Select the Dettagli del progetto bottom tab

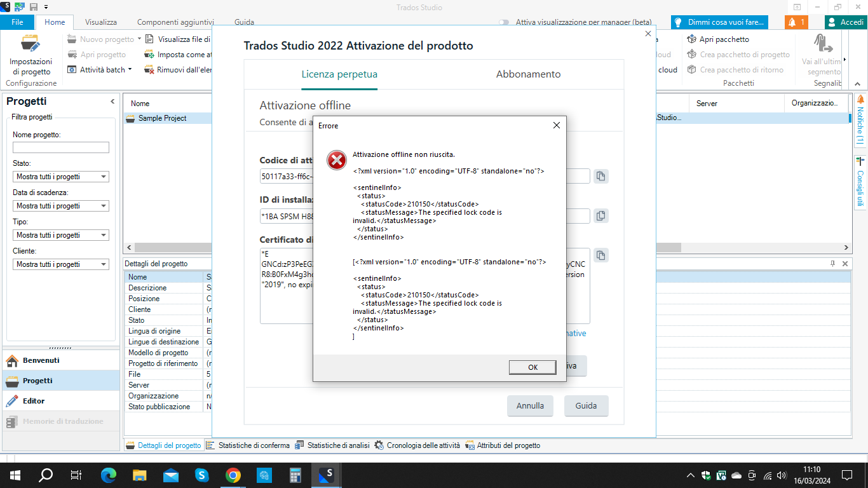point(164,445)
